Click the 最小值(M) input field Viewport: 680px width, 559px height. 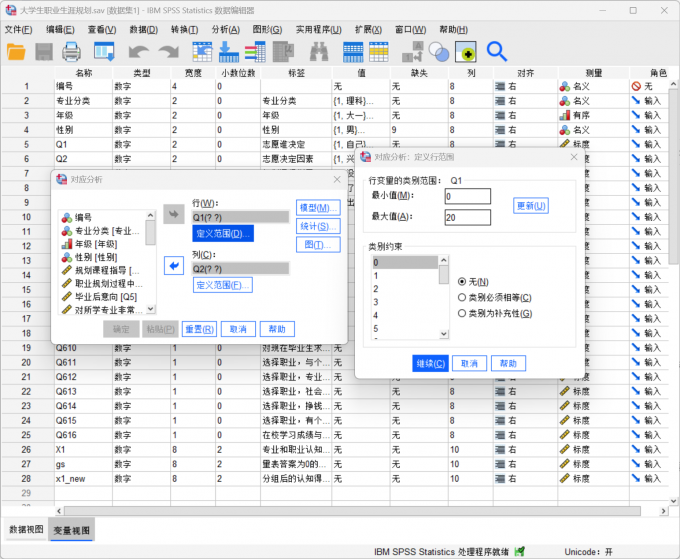pyautogui.click(x=468, y=196)
